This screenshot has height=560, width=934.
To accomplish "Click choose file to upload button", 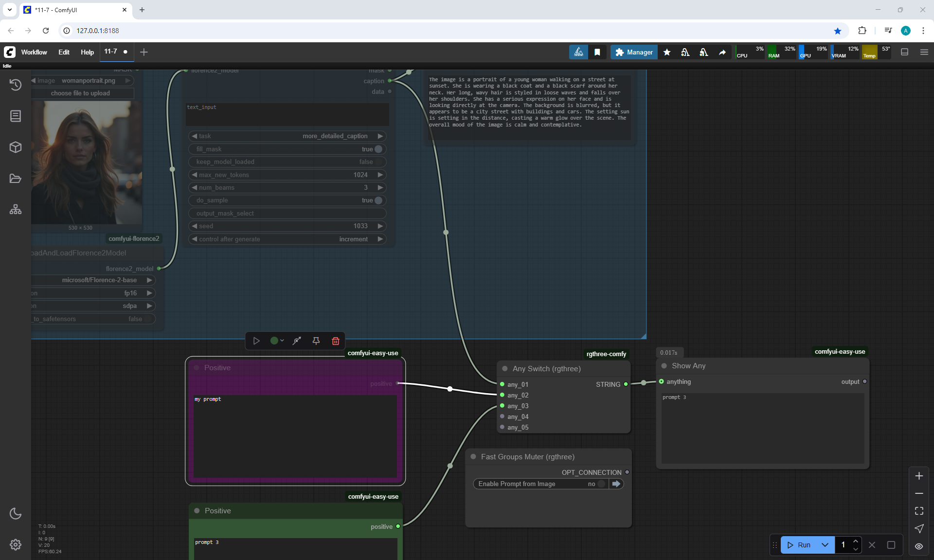I will click(x=80, y=93).
